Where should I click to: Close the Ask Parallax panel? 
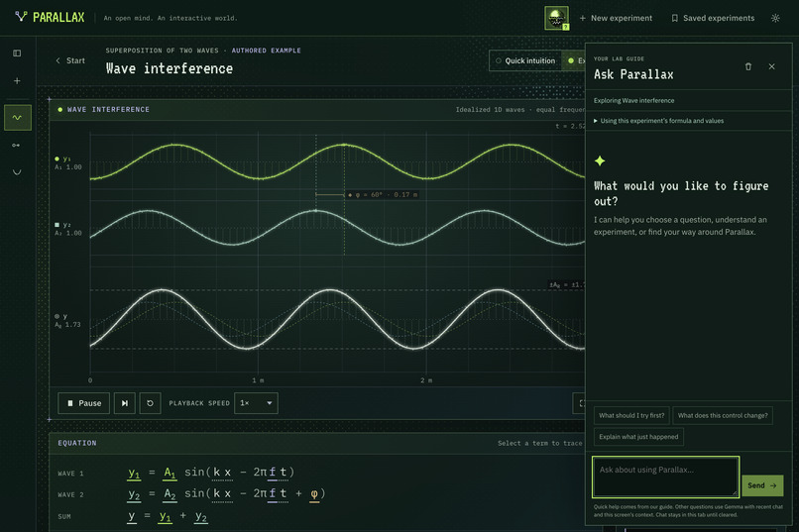771,66
